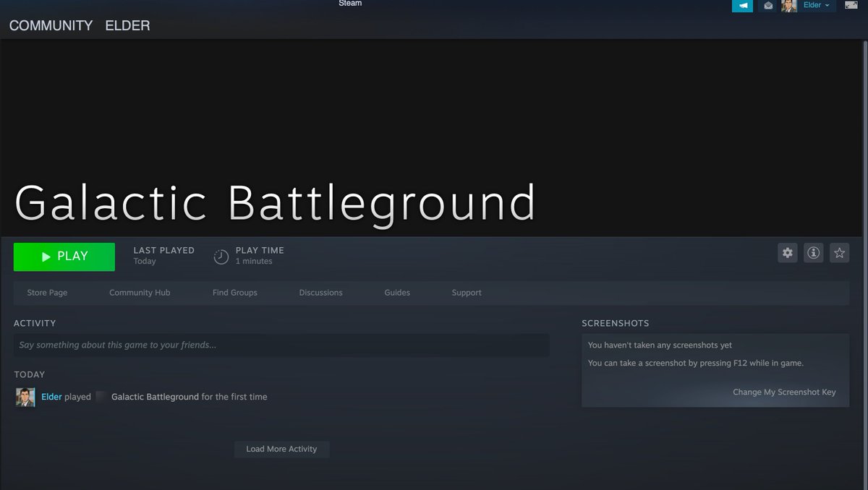The image size is (868, 490).
Task: Open the ELDER profile menu
Action: (127, 25)
